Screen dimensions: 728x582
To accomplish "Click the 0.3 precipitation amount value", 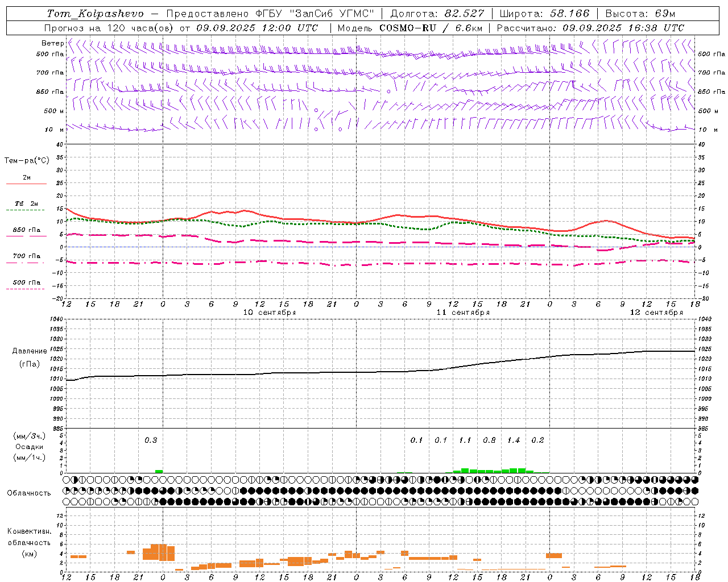I will [151, 440].
